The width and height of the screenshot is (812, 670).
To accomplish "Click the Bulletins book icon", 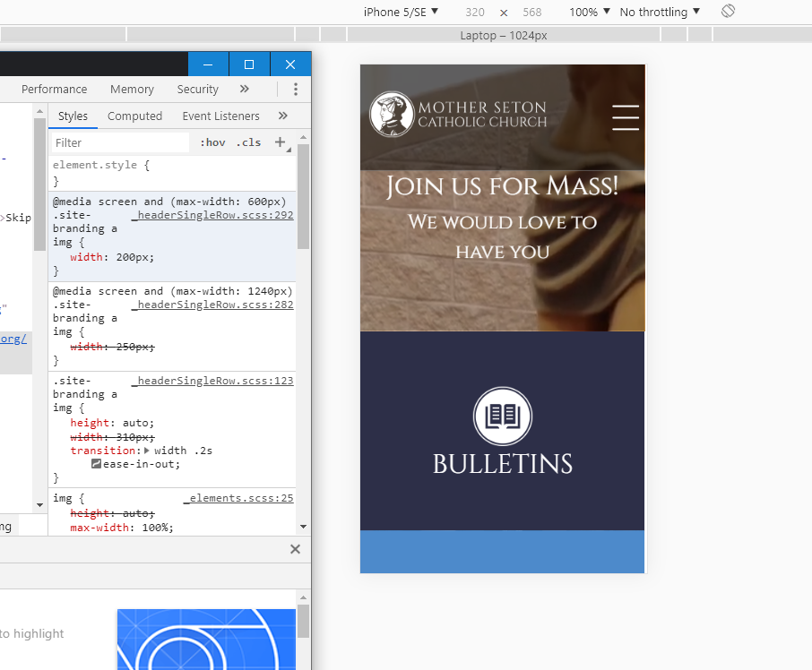I will [x=503, y=417].
